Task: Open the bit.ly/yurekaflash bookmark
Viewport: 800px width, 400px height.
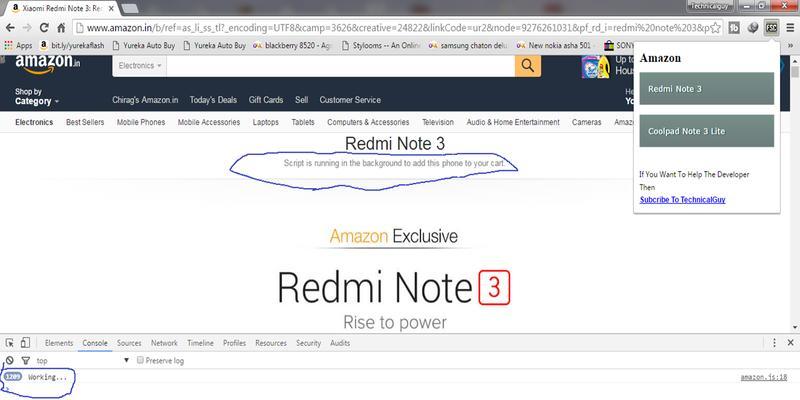Action: [x=73, y=45]
